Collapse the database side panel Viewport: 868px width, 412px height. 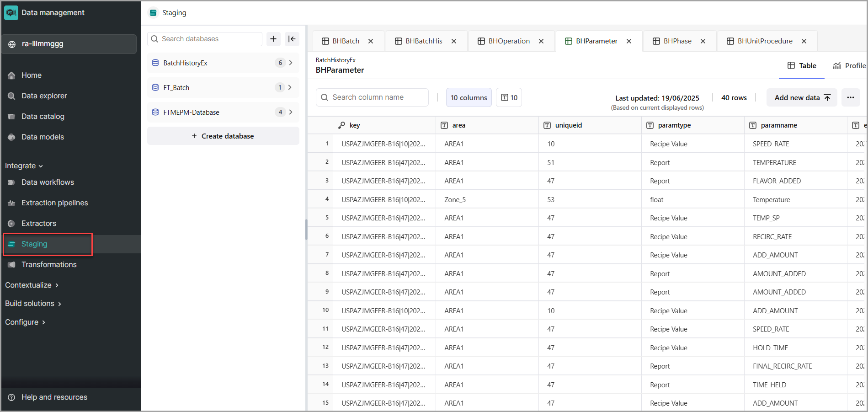292,39
